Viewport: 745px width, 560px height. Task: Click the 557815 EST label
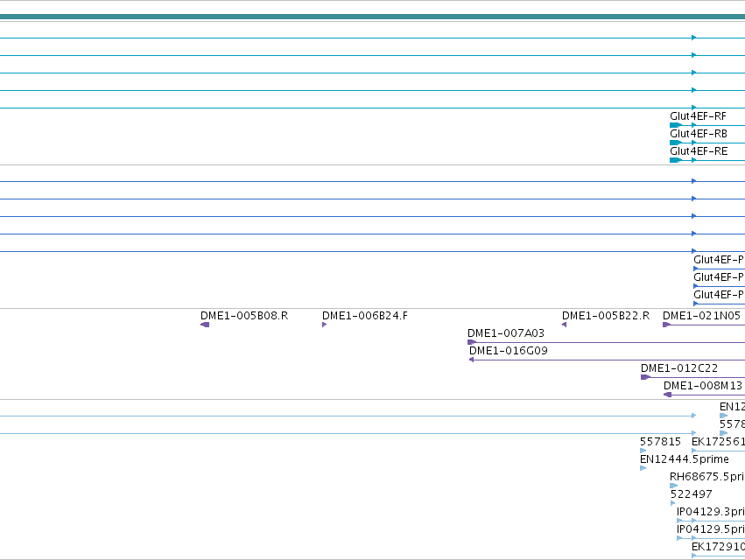click(x=660, y=442)
